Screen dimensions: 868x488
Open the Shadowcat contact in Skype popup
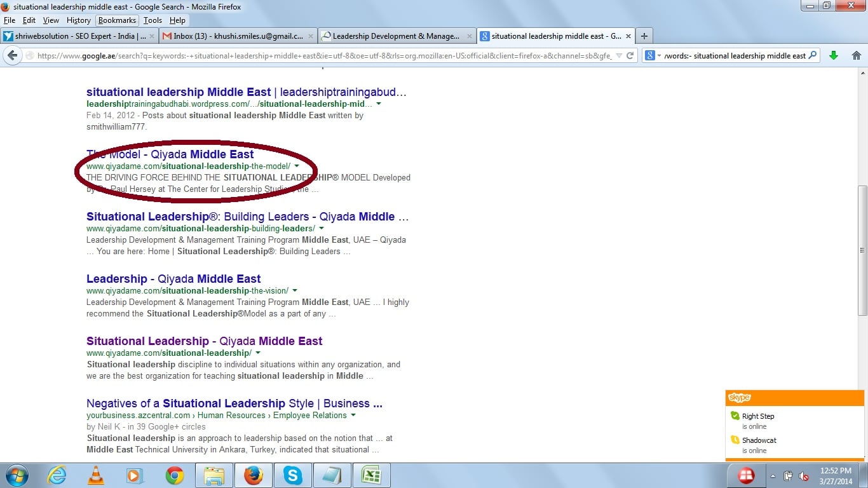tap(759, 440)
